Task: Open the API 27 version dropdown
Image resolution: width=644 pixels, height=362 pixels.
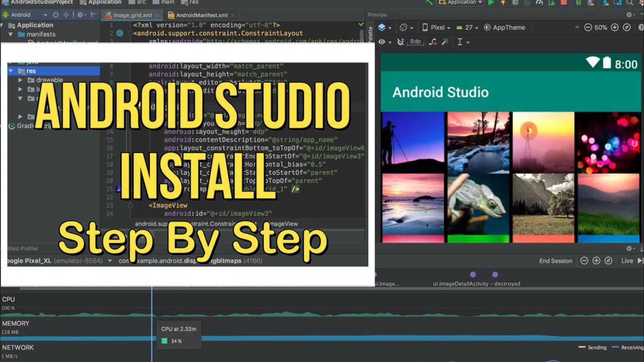Action: point(468,28)
